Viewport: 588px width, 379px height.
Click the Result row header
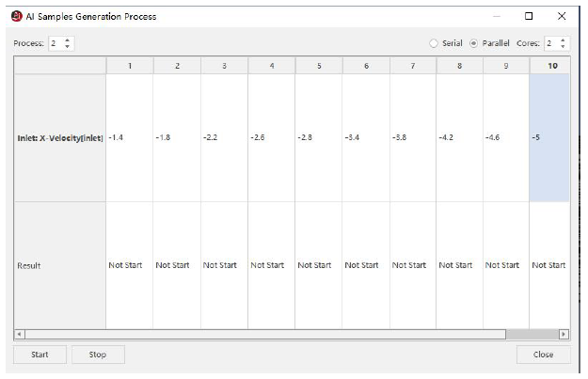click(59, 265)
